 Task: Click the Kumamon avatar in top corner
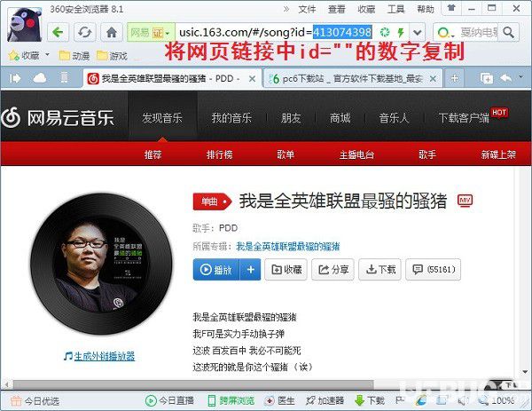(x=25, y=24)
